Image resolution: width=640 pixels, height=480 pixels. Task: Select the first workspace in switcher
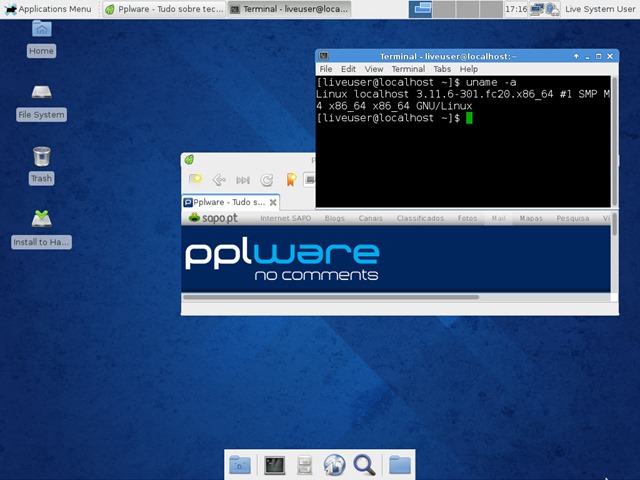click(x=420, y=9)
